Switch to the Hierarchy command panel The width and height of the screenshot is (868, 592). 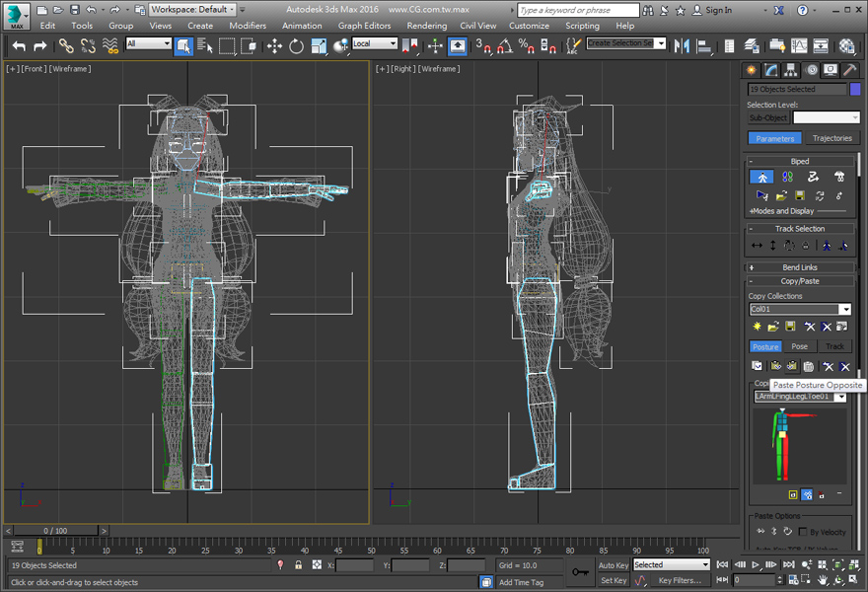coord(790,70)
